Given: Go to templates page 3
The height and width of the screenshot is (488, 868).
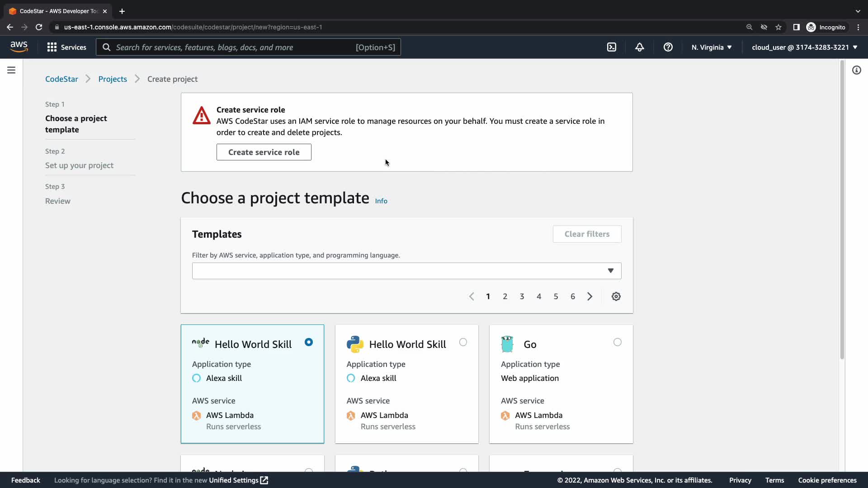Looking at the screenshot, I should [x=522, y=296].
